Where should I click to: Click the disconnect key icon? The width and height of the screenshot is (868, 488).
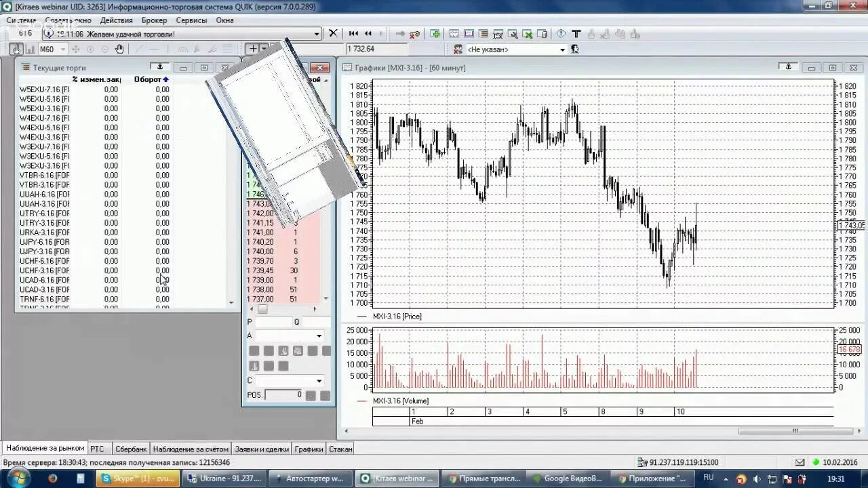[415, 34]
